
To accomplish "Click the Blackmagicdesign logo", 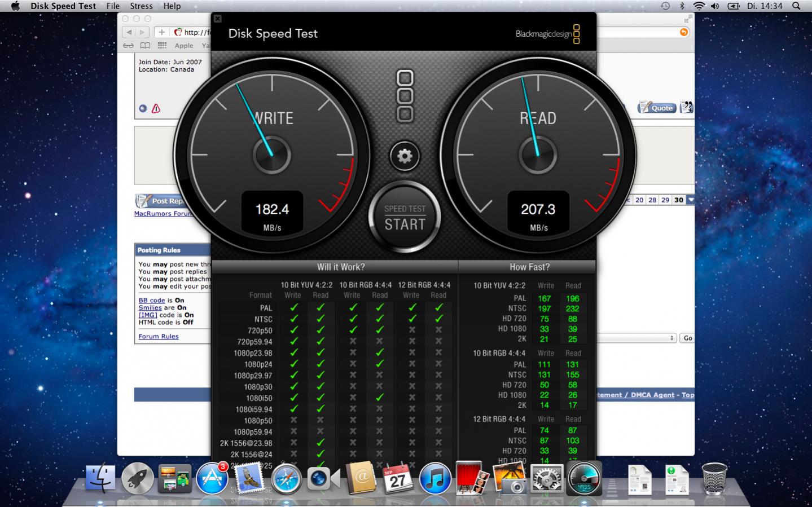I will 547,34.
